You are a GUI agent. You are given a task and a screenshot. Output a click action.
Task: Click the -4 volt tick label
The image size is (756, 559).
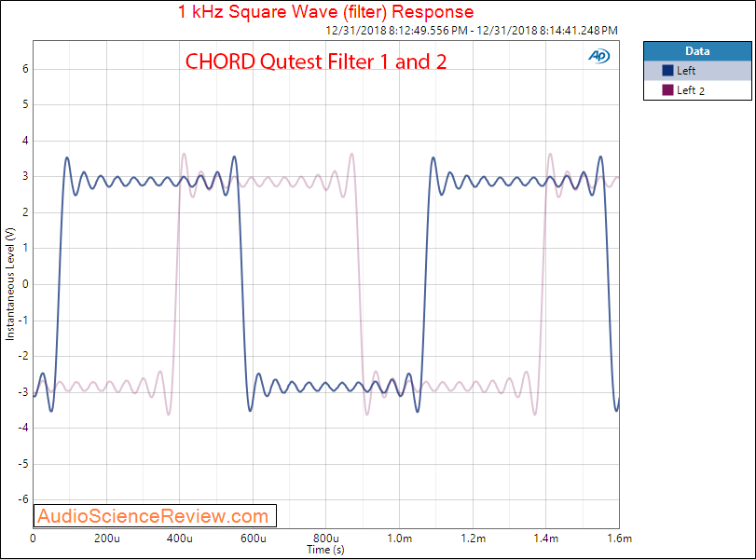pyautogui.click(x=23, y=428)
